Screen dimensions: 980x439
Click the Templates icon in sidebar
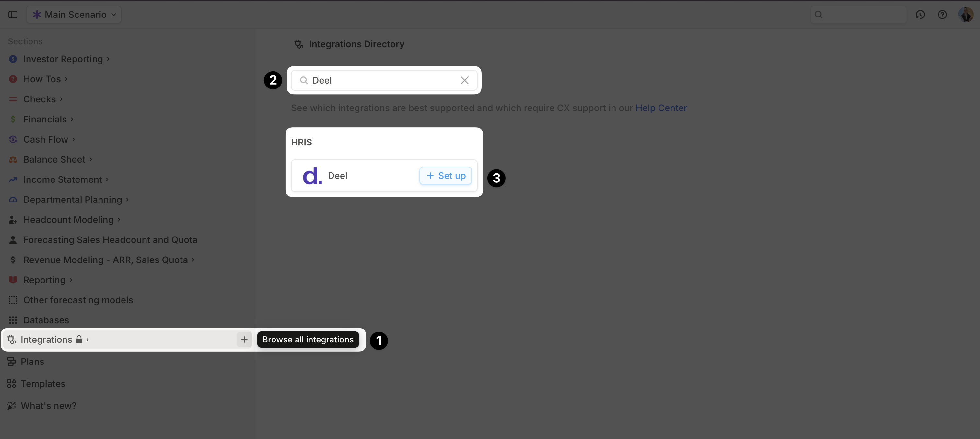12,384
